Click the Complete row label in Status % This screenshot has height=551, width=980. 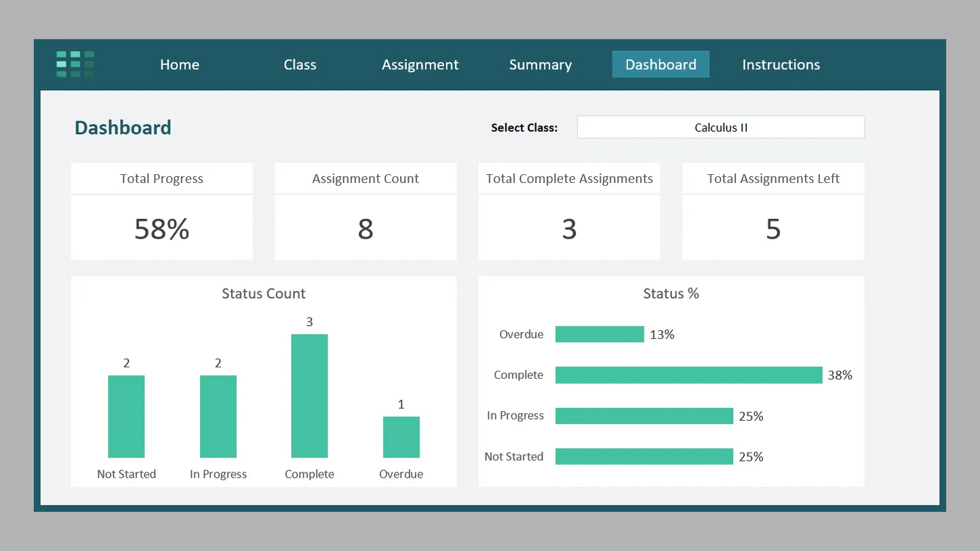(x=519, y=375)
